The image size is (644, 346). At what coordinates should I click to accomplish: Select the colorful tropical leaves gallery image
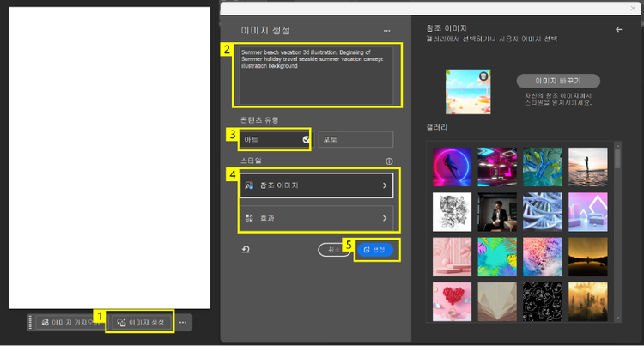point(497,257)
